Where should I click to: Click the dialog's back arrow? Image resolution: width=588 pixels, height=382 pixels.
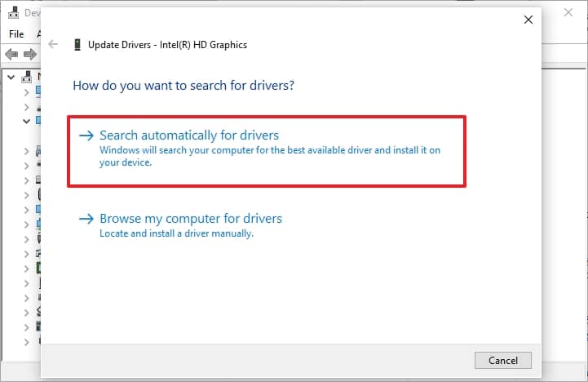(53, 44)
